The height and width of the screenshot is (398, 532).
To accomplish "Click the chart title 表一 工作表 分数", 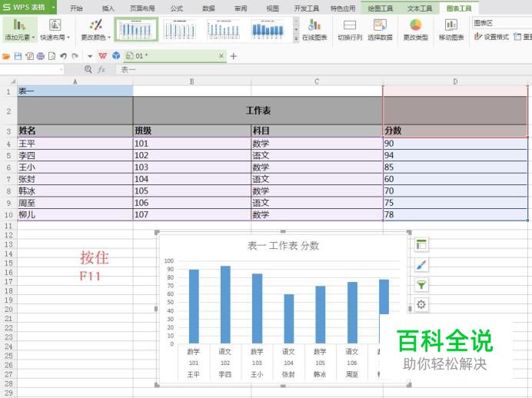I will click(284, 246).
